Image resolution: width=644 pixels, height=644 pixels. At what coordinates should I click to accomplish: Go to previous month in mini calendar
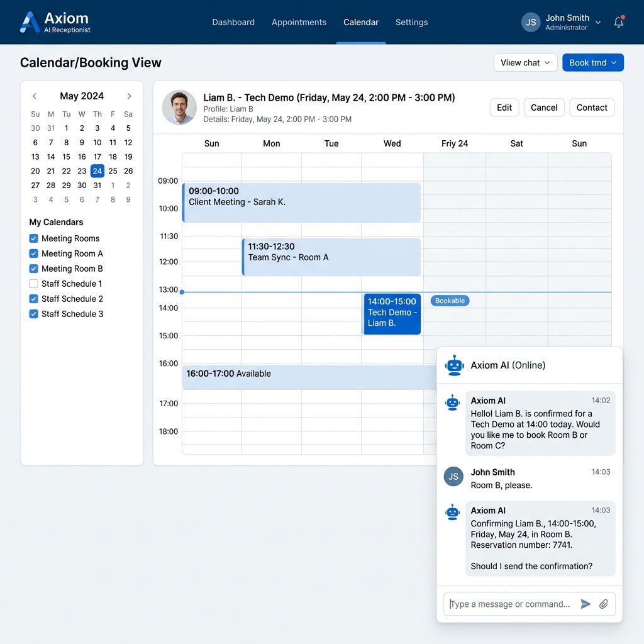[35, 96]
